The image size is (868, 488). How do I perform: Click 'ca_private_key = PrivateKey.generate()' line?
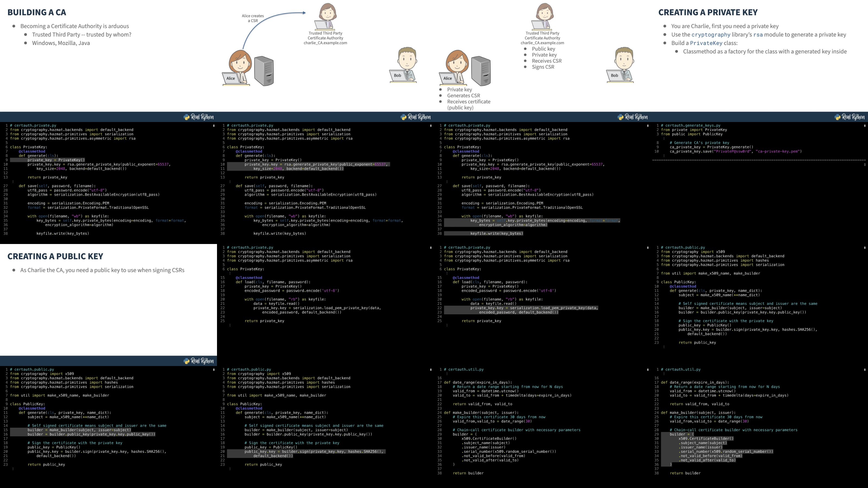tap(711, 147)
